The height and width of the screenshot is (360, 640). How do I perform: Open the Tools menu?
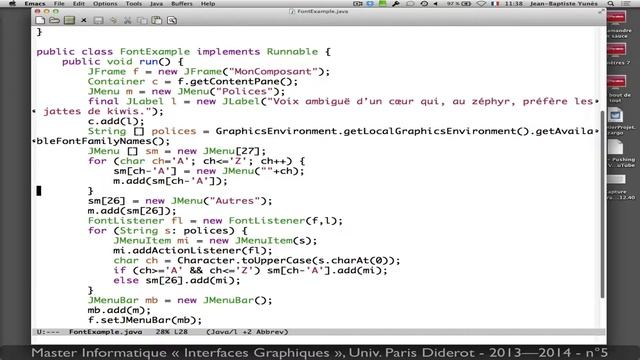133,4
